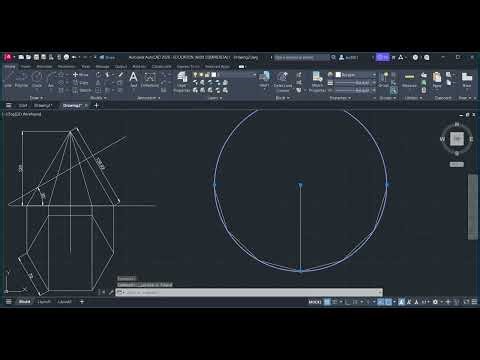Toggle the grid display in status bar
The width and height of the screenshot is (480, 360).
coord(327,302)
